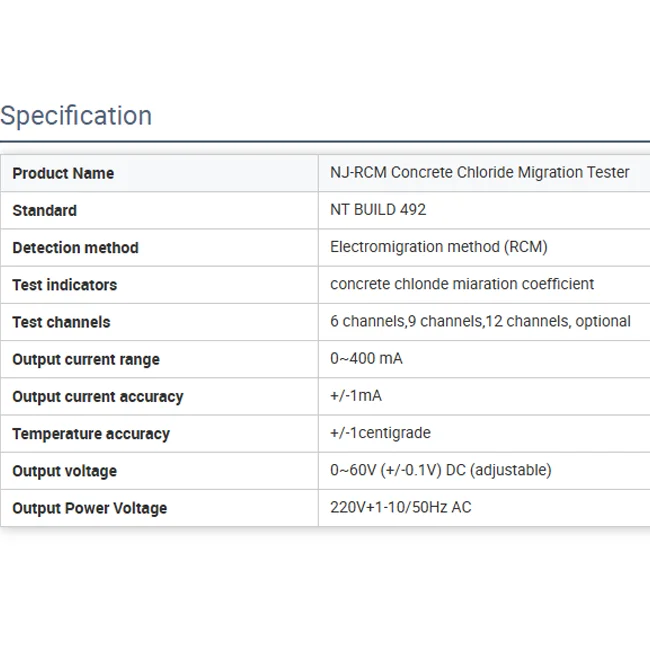Select the NT BUILD 492 value
The image size is (650, 650).
click(377, 210)
